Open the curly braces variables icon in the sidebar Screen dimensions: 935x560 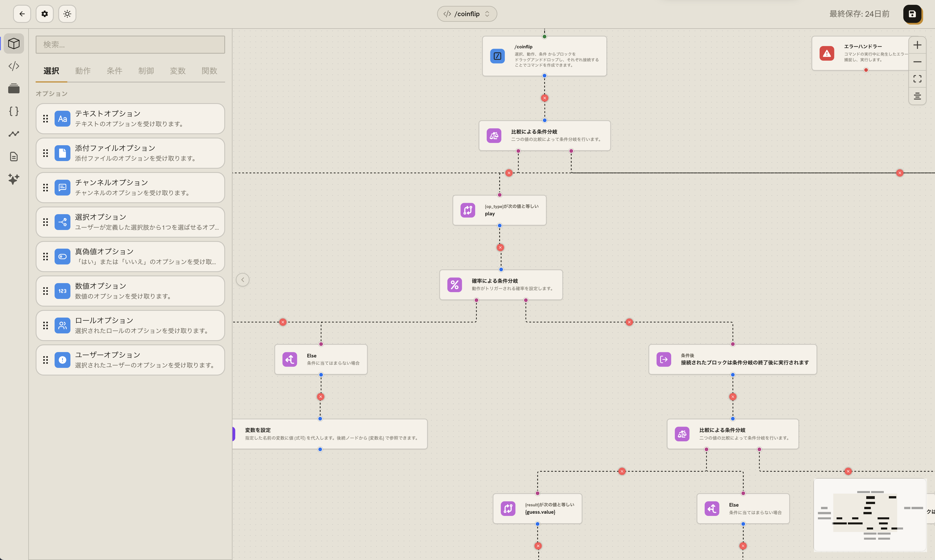14,111
